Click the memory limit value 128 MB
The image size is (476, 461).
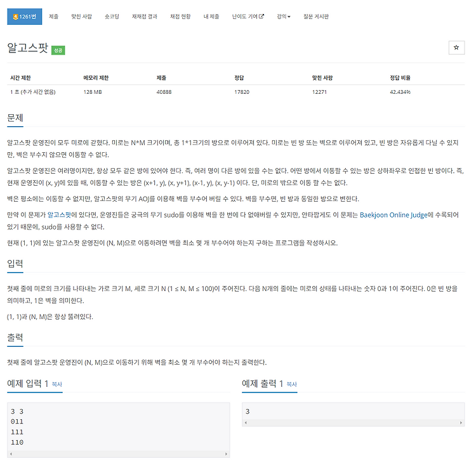tap(93, 92)
